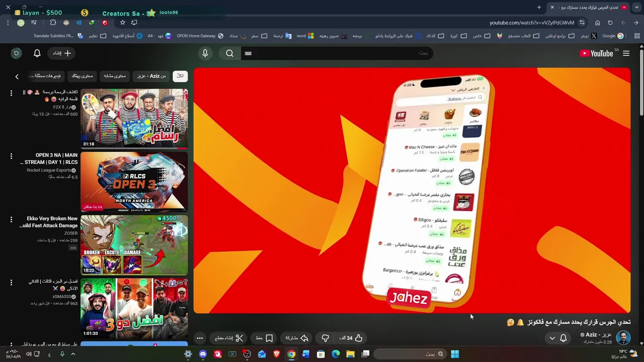Open افضل دو 3 video thumbnail
This screenshot has width=644, height=362.
tap(134, 309)
